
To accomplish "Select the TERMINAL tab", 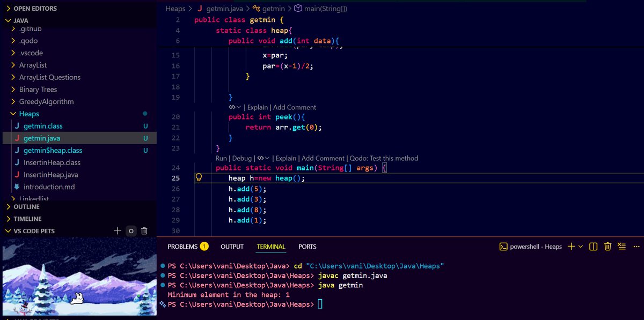I will coord(271,247).
